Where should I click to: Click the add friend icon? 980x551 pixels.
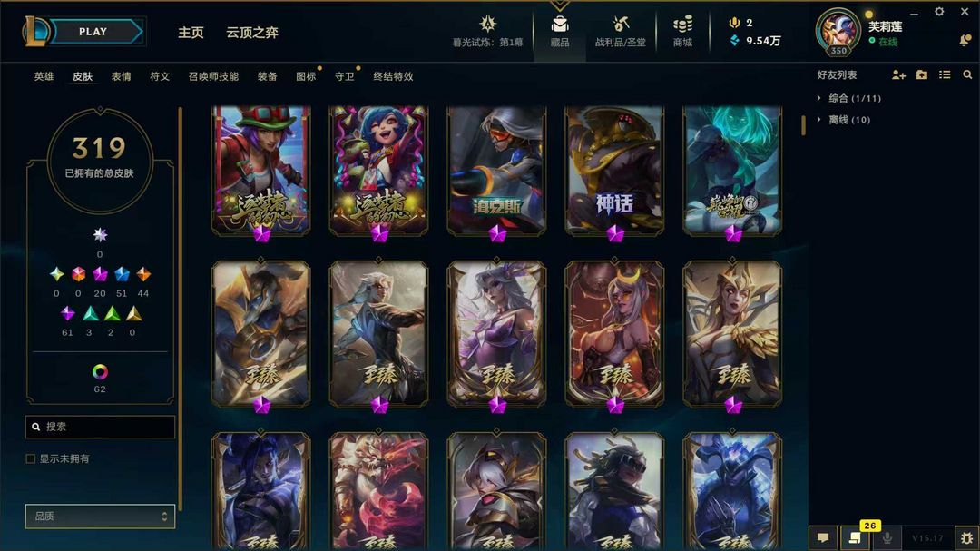898,75
